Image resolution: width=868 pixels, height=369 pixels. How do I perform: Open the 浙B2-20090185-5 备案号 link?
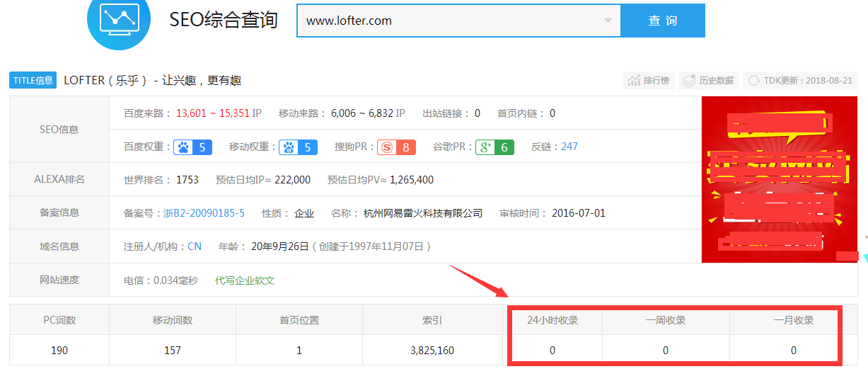[204, 213]
